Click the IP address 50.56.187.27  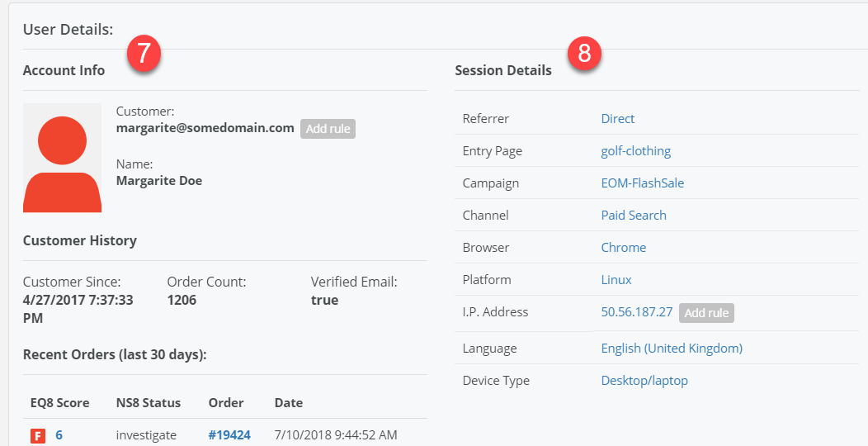[636, 312]
